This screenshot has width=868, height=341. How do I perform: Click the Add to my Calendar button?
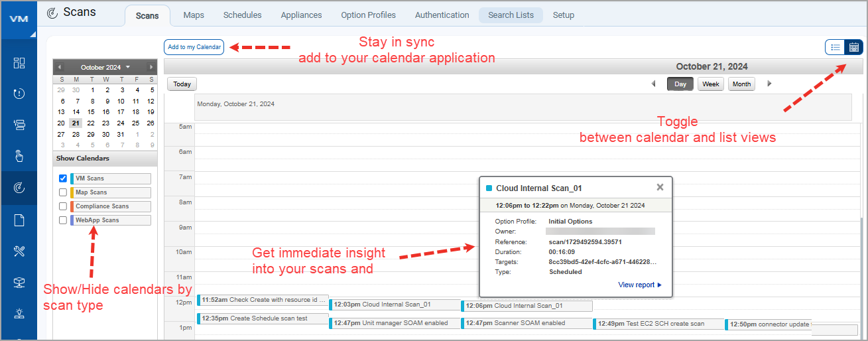(194, 47)
